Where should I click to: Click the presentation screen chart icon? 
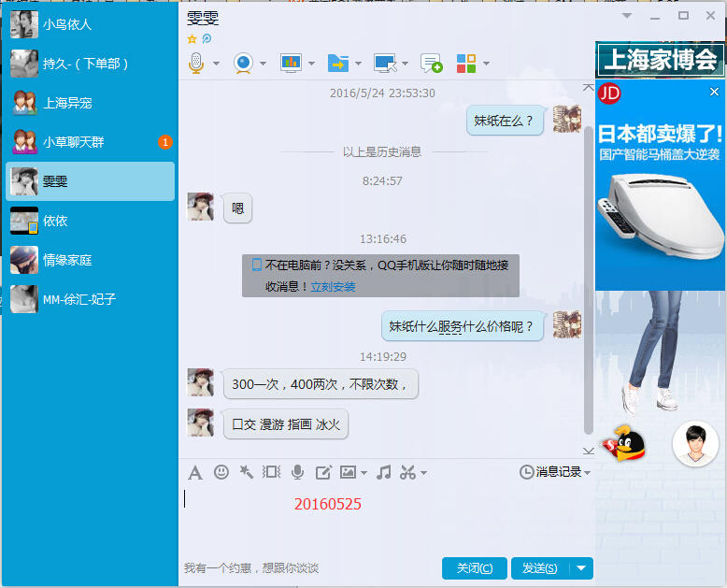tap(292, 63)
